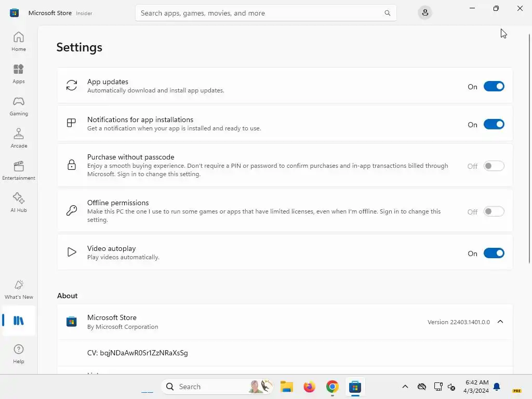The image size is (532, 399).
Task: Click the display/network tray icon
Action: point(438,387)
